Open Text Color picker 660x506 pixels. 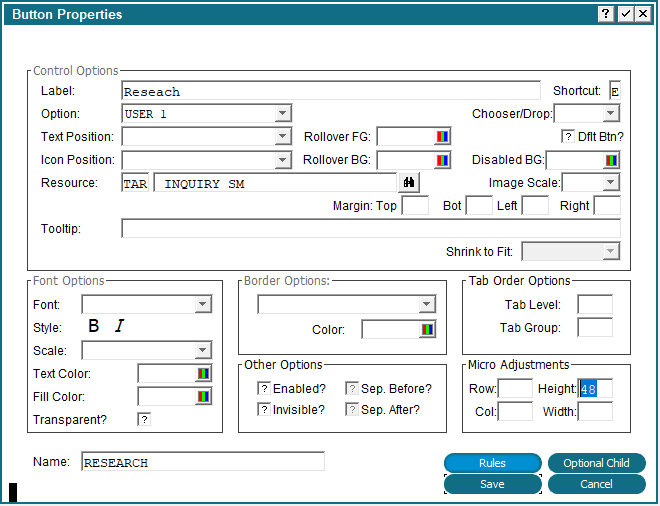coord(203,374)
